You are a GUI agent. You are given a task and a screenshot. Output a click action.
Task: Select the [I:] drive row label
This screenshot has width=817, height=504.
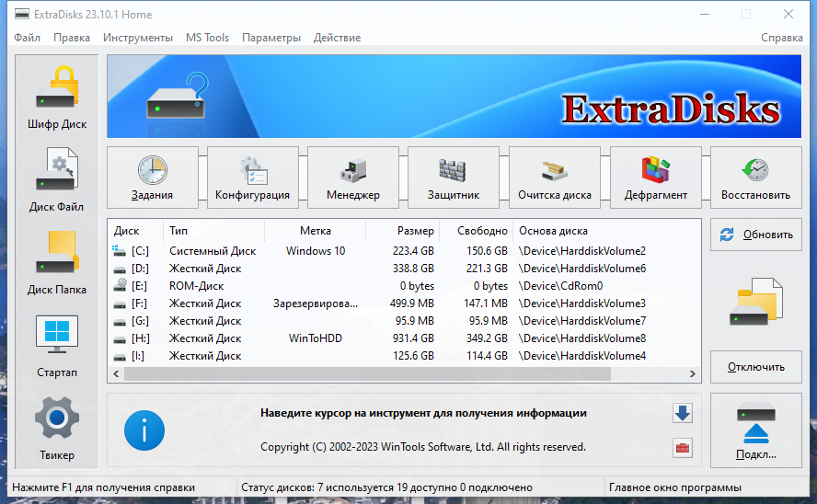138,356
